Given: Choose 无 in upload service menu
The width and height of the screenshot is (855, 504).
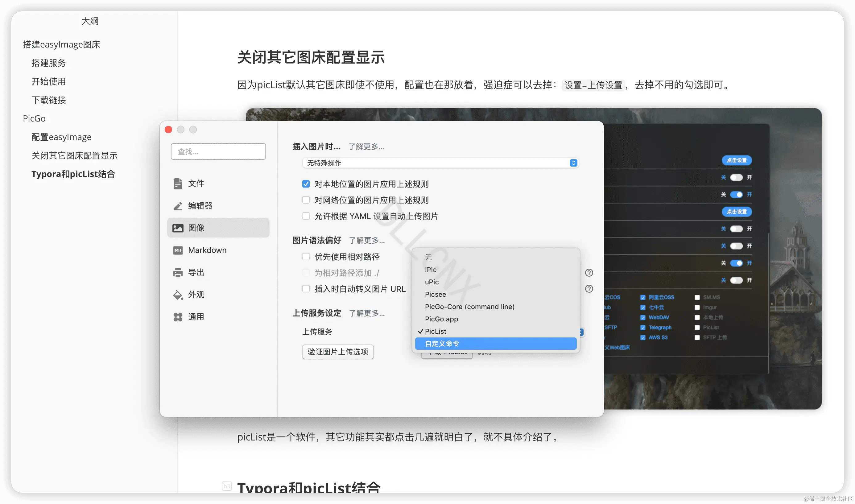Looking at the screenshot, I should point(495,257).
